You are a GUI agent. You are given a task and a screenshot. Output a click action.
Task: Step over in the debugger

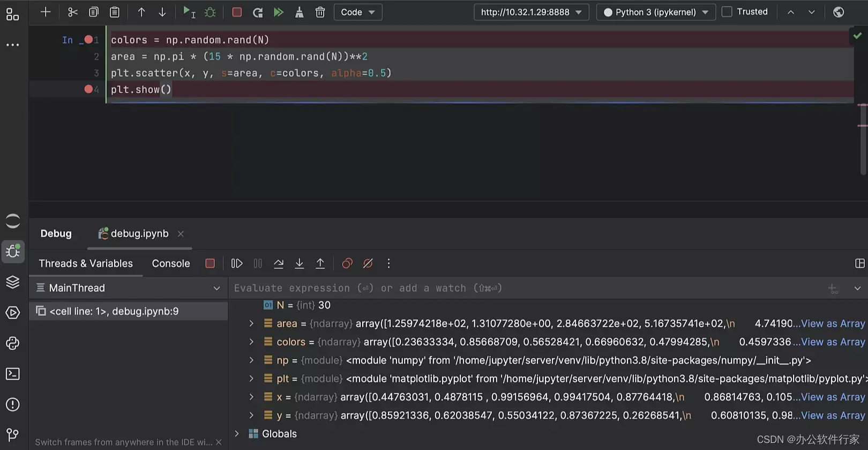[279, 263]
